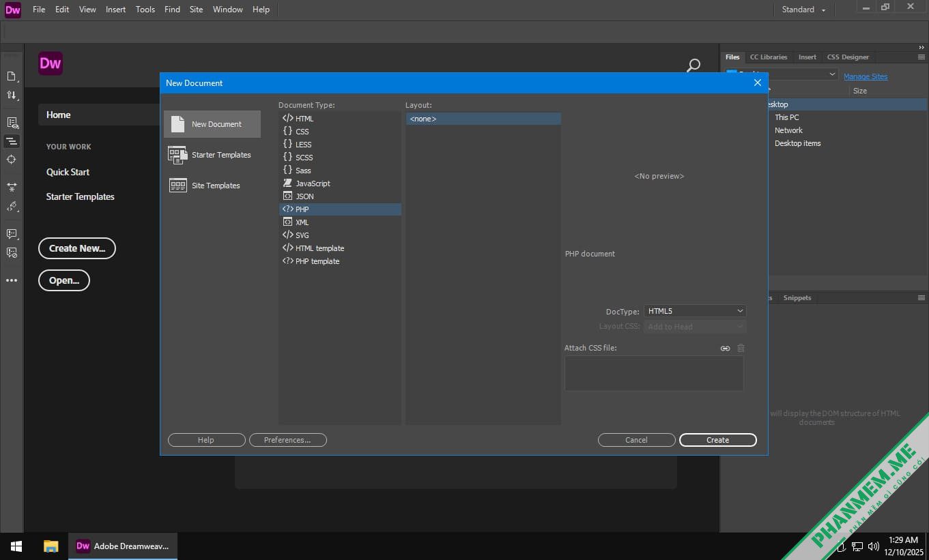Screen dimensions: 929x560
Task: Click the crosshair target icon in left toolbar
Action: (x=12, y=160)
